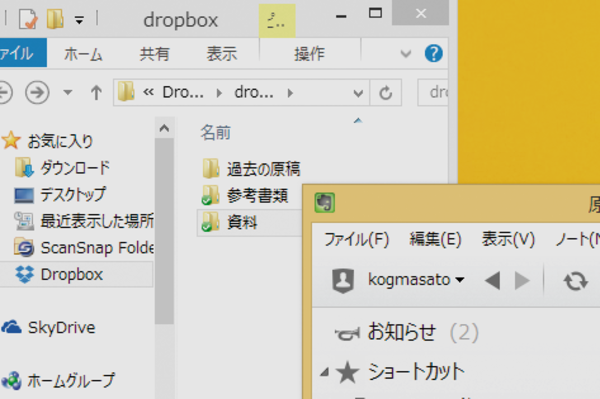Switch to the 共有 ribbon tab
Screen dimensions: 600x399
click(154, 54)
